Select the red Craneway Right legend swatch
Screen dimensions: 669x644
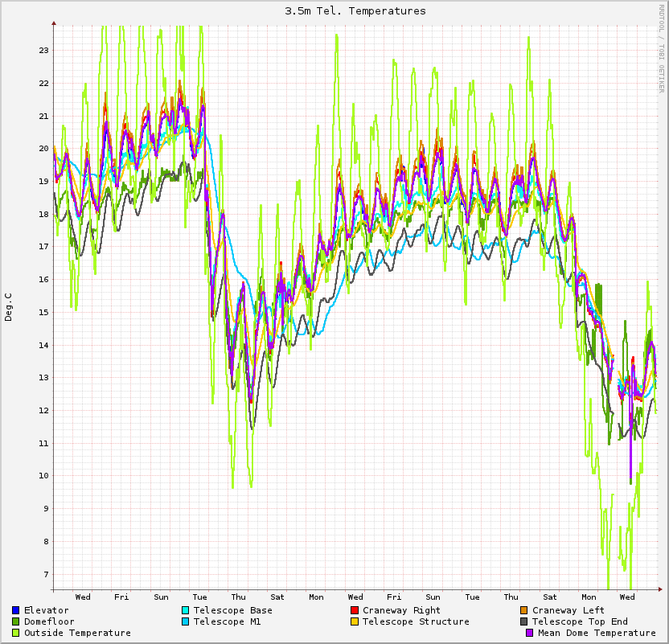[355, 610]
